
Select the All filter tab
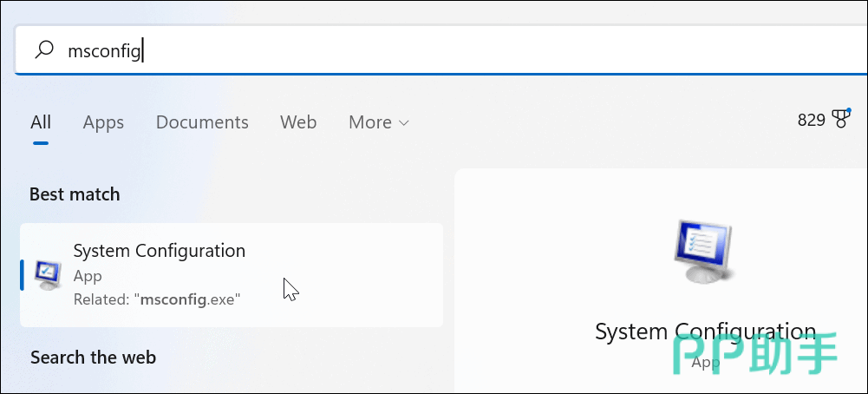tap(41, 122)
